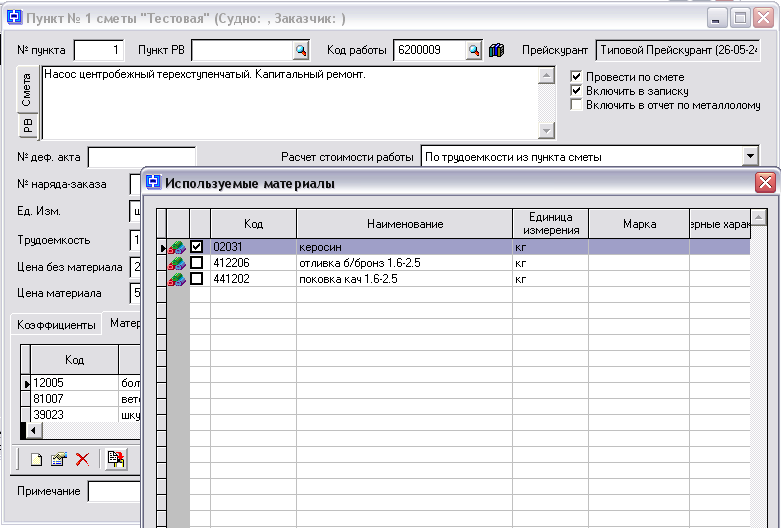Close the Используемые материалы dialog
This screenshot has height=528, width=781.
(x=765, y=183)
